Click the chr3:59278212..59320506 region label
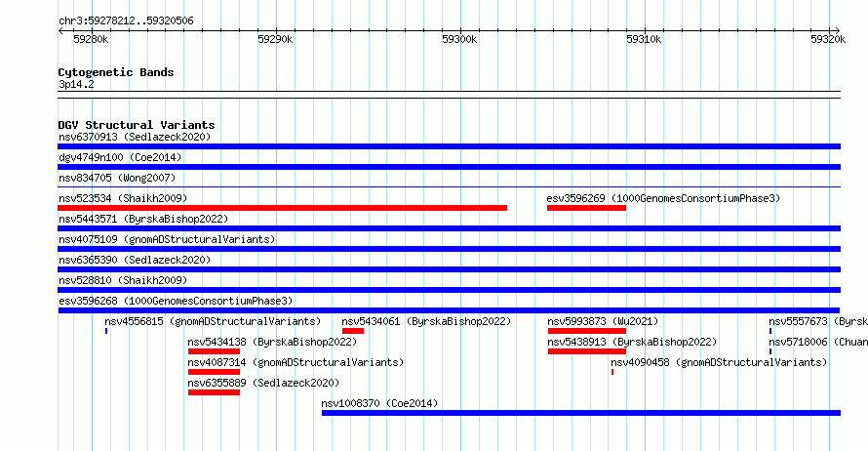Screen dimensions: 868x451 [x=126, y=21]
